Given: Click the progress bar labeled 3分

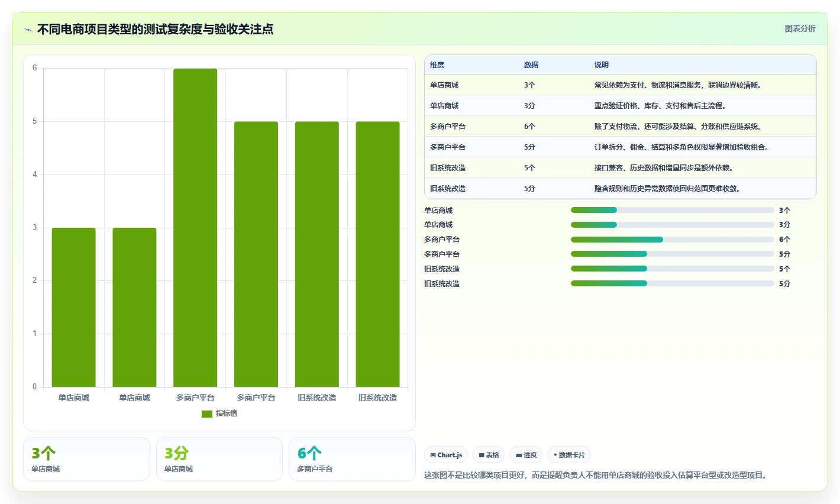Looking at the screenshot, I should 673,225.
